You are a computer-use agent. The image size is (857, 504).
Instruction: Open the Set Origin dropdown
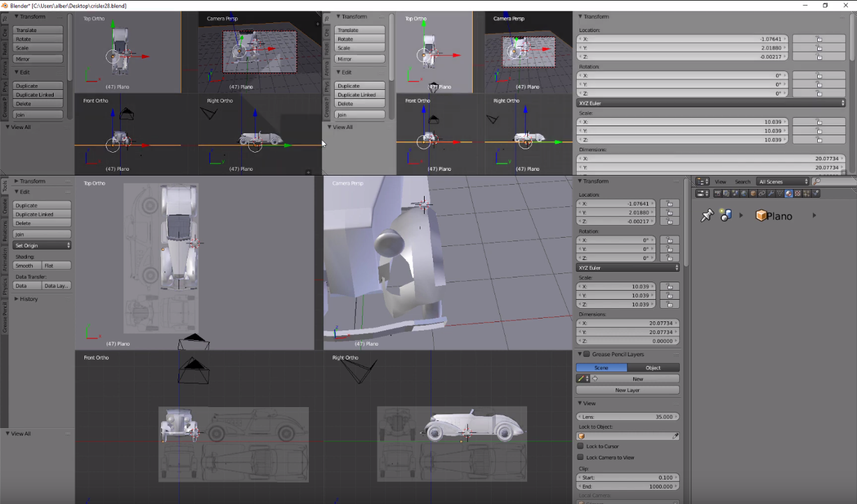pyautogui.click(x=43, y=245)
